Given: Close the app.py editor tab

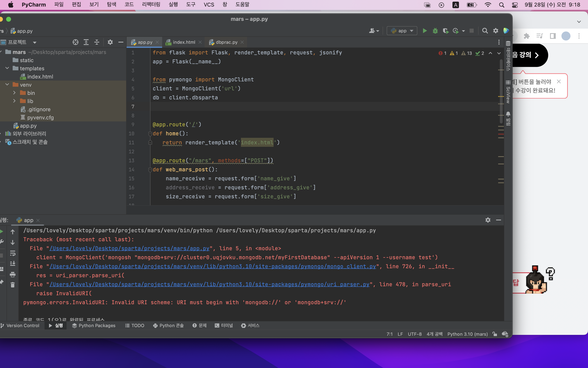Looking at the screenshot, I should click(157, 42).
